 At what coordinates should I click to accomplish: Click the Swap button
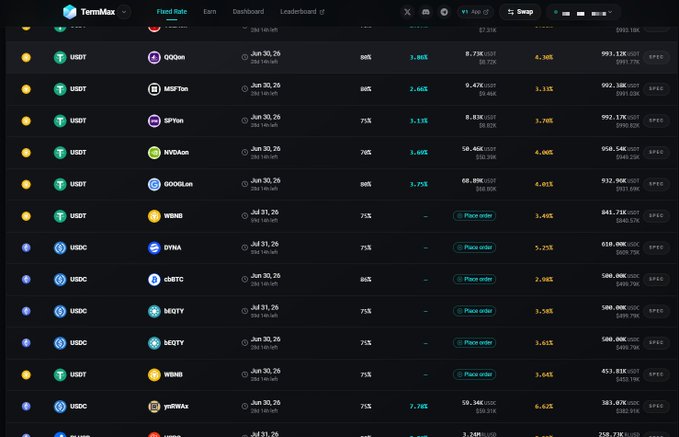tap(520, 12)
